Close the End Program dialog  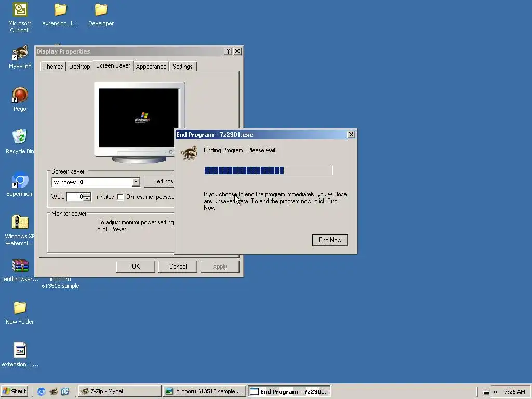(x=351, y=135)
